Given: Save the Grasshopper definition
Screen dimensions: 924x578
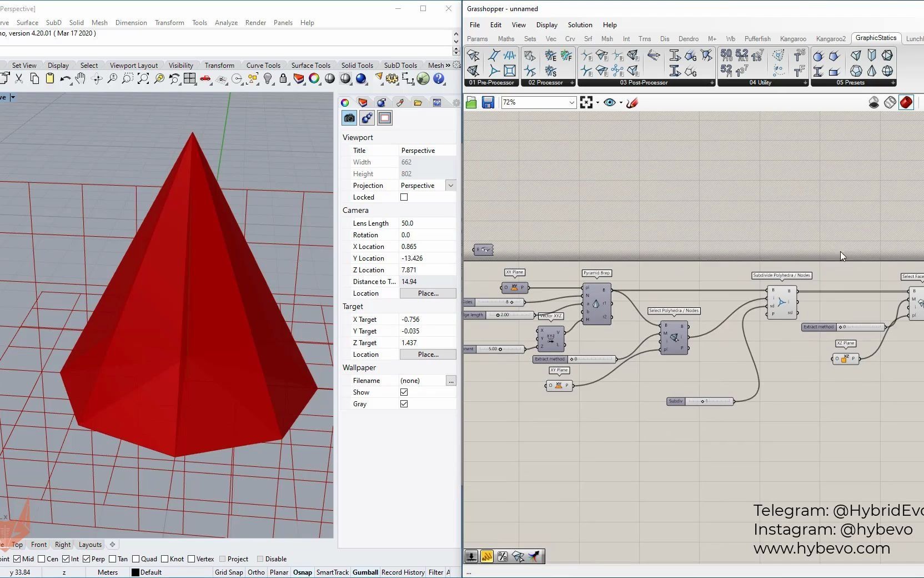Looking at the screenshot, I should pyautogui.click(x=488, y=102).
